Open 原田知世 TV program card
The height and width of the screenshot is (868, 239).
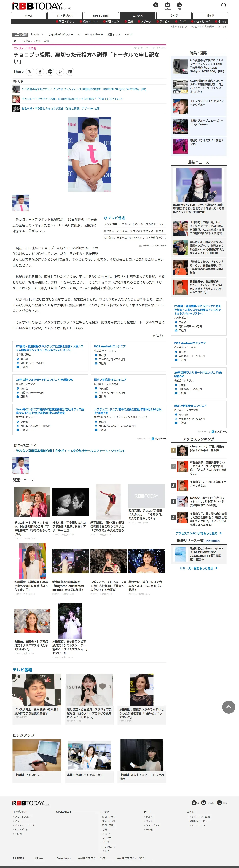(x=142, y=699)
